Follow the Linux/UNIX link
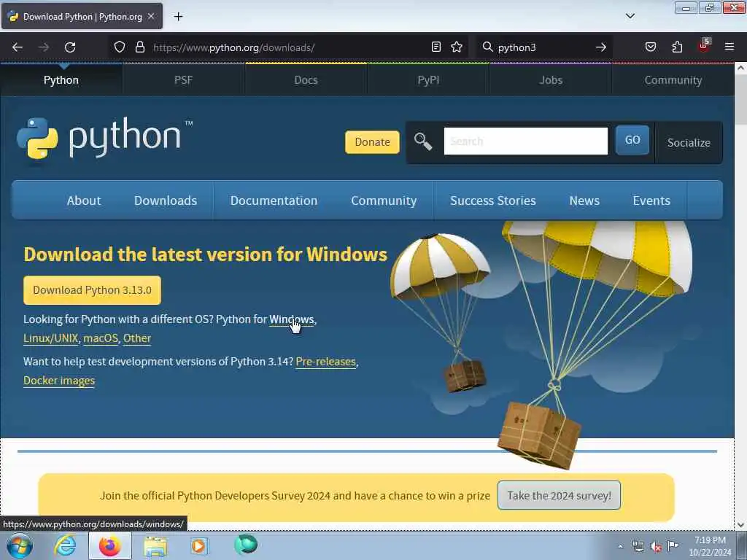 pos(50,338)
